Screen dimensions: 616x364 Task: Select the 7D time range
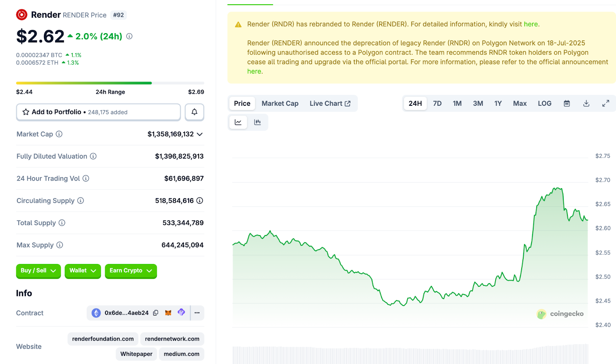(437, 104)
